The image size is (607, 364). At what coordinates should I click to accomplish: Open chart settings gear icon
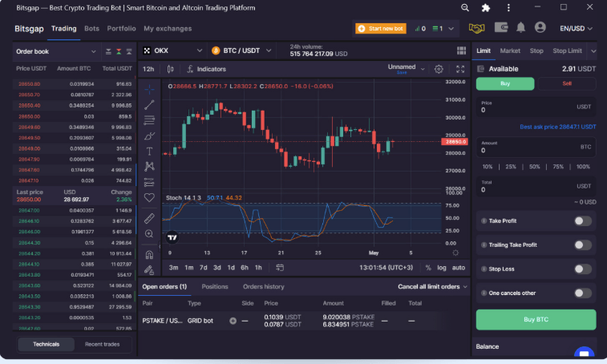coord(439,69)
